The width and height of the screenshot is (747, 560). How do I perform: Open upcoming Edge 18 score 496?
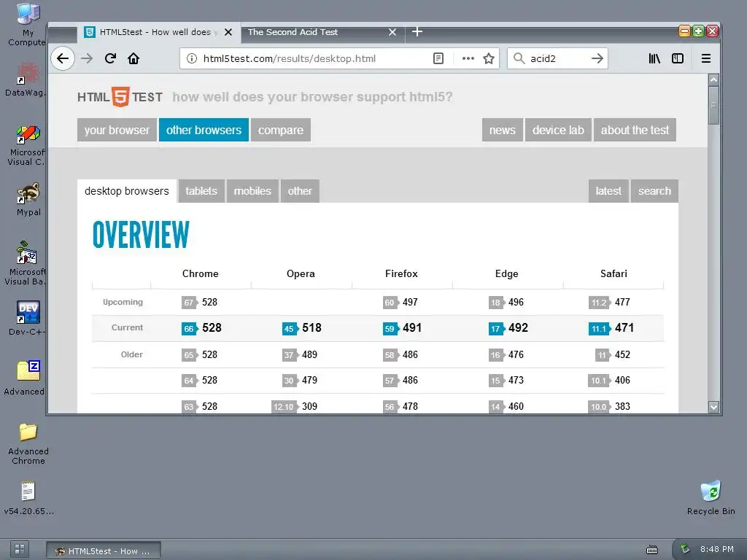pyautogui.click(x=506, y=302)
